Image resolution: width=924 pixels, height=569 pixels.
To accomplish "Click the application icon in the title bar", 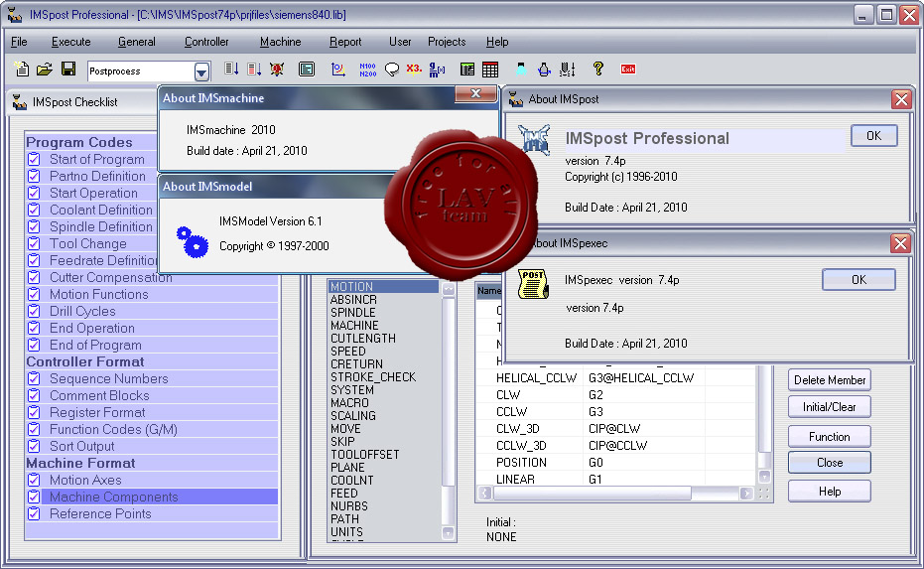I will coord(15,15).
